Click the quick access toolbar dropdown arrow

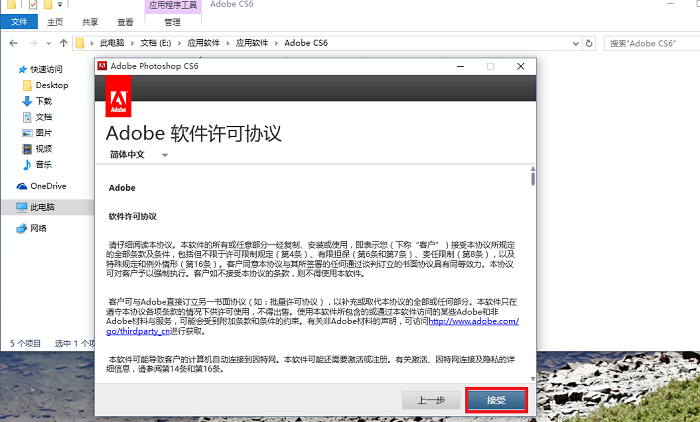coord(59,4)
